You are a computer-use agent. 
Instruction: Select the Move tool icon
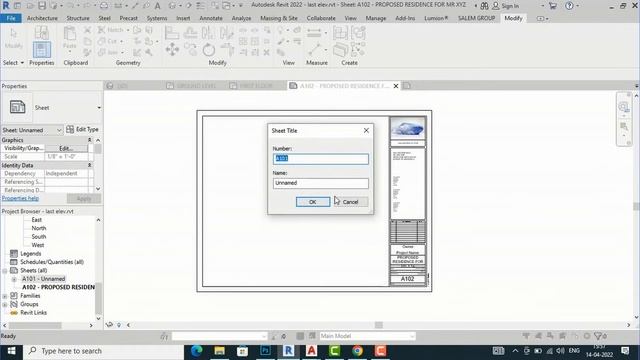click(x=172, y=50)
